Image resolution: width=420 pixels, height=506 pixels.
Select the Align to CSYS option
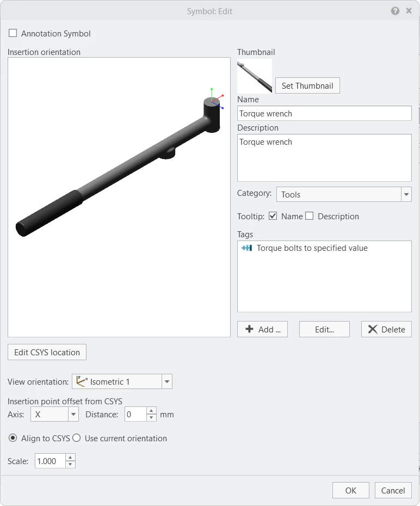point(13,438)
